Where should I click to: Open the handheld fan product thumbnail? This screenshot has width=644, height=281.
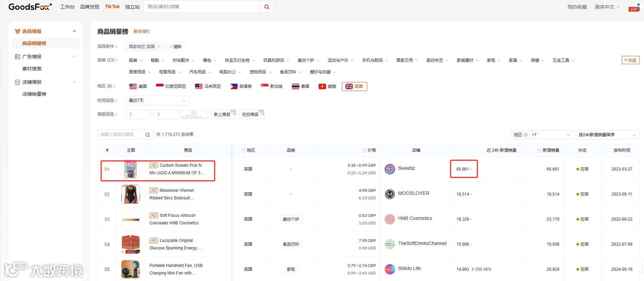click(130, 269)
